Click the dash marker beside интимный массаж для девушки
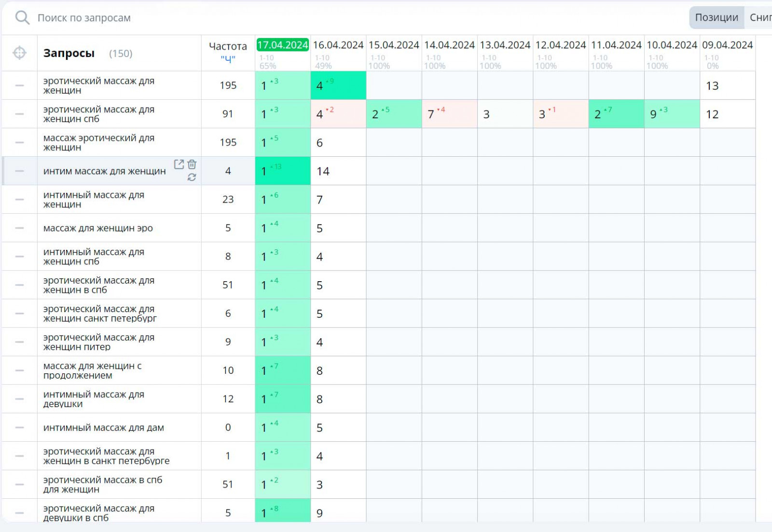Viewport: 772px width, 532px height. [x=19, y=399]
